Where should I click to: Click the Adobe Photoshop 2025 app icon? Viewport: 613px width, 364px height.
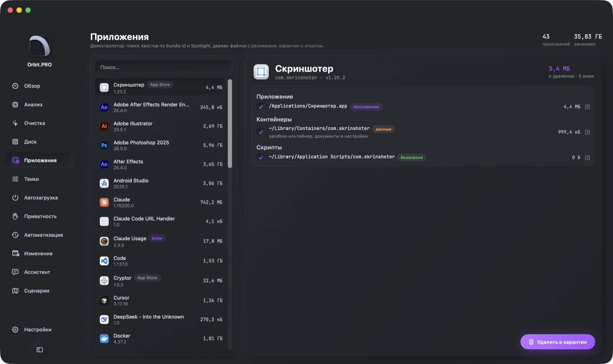pos(104,145)
